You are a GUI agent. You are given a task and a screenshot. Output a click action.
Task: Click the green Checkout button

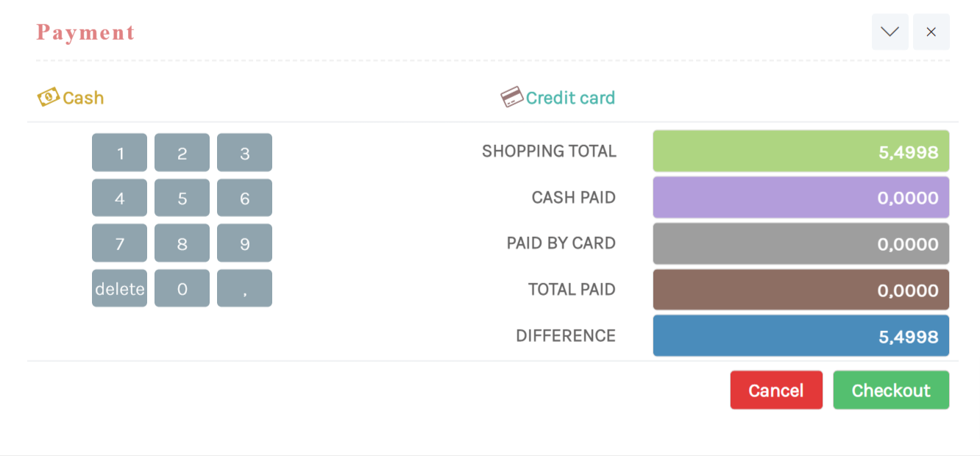point(891,390)
